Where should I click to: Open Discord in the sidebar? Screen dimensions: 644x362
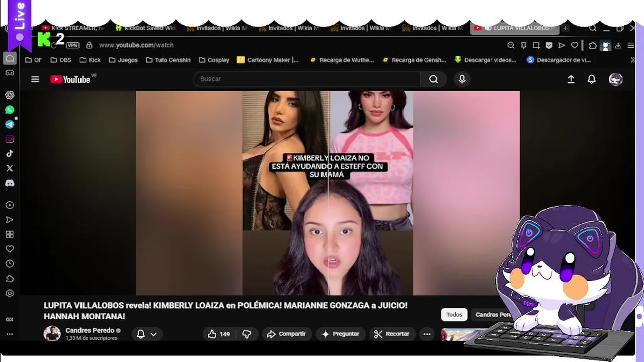(x=10, y=183)
